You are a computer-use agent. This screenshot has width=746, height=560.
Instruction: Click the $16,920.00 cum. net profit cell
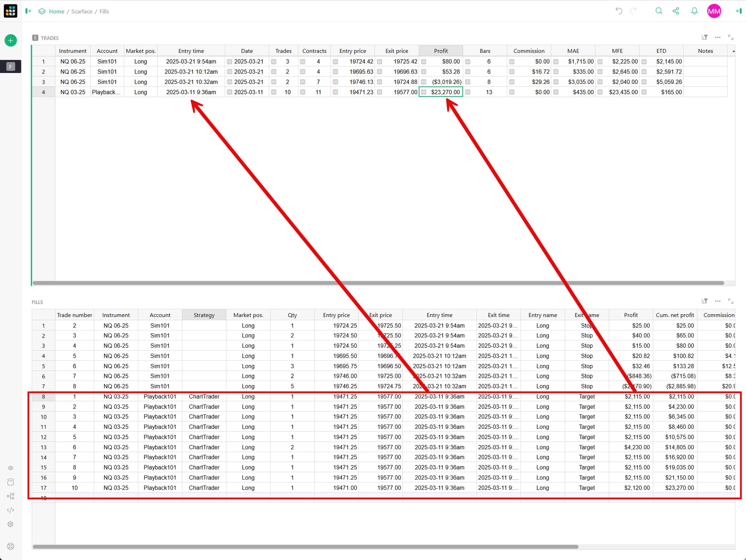pos(675,457)
